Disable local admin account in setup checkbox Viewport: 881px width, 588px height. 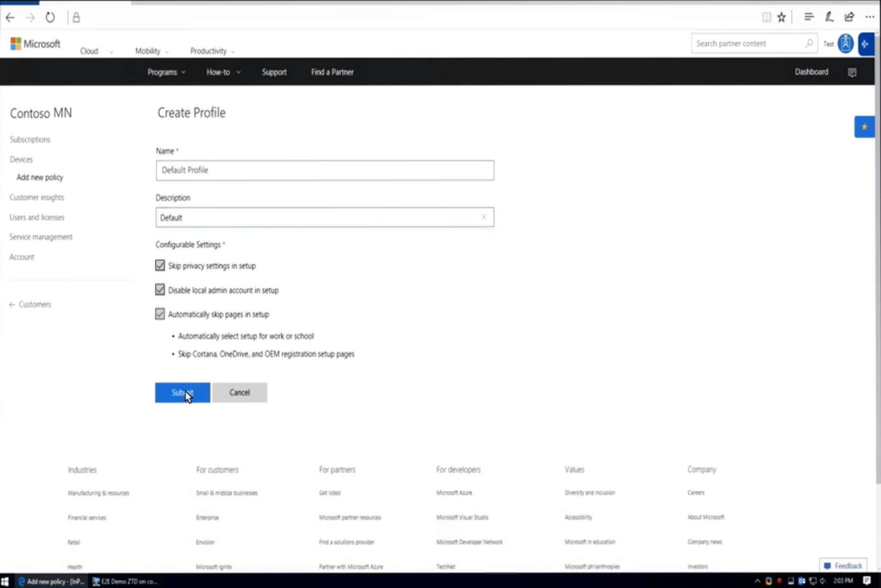click(x=160, y=290)
